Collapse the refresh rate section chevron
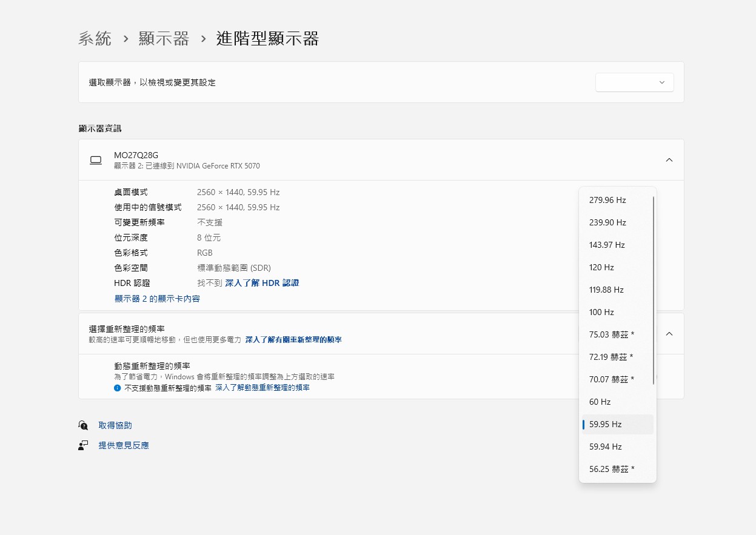This screenshot has height=535, width=756. pos(669,334)
